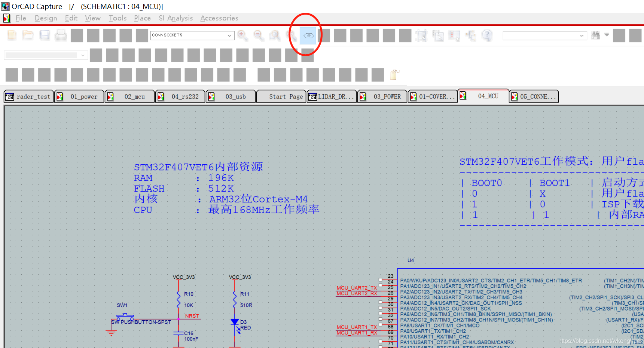Expand the blank dropdown in the second toolbar row

(x=83, y=55)
